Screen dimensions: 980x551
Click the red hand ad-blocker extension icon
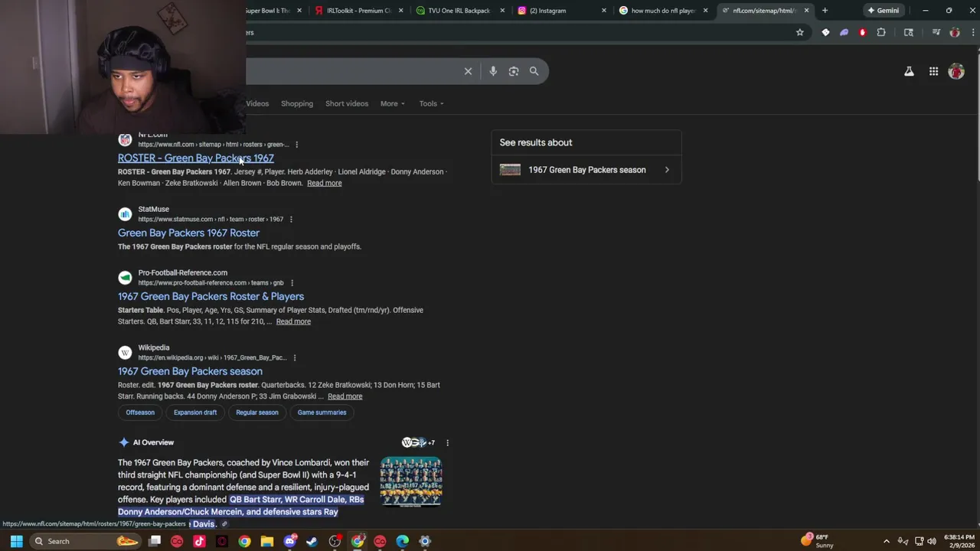[x=863, y=32]
